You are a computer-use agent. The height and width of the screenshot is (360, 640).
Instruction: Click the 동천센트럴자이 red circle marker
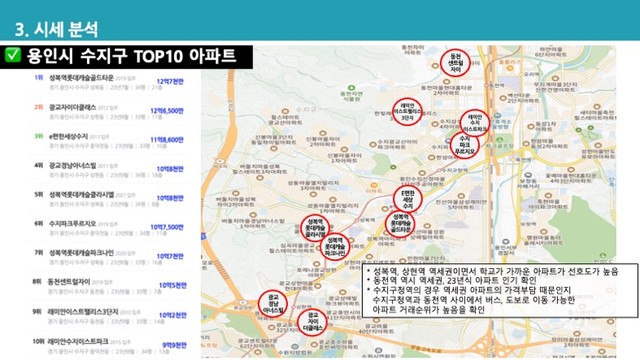(x=455, y=63)
